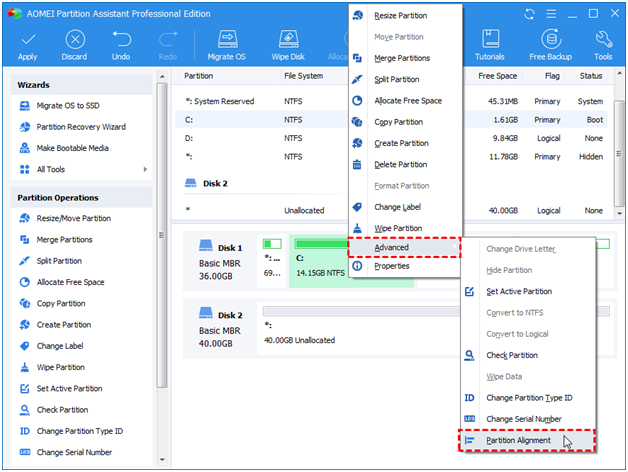Select Check Partition in the Advanced submenu
The image size is (628, 472).
pos(528,355)
